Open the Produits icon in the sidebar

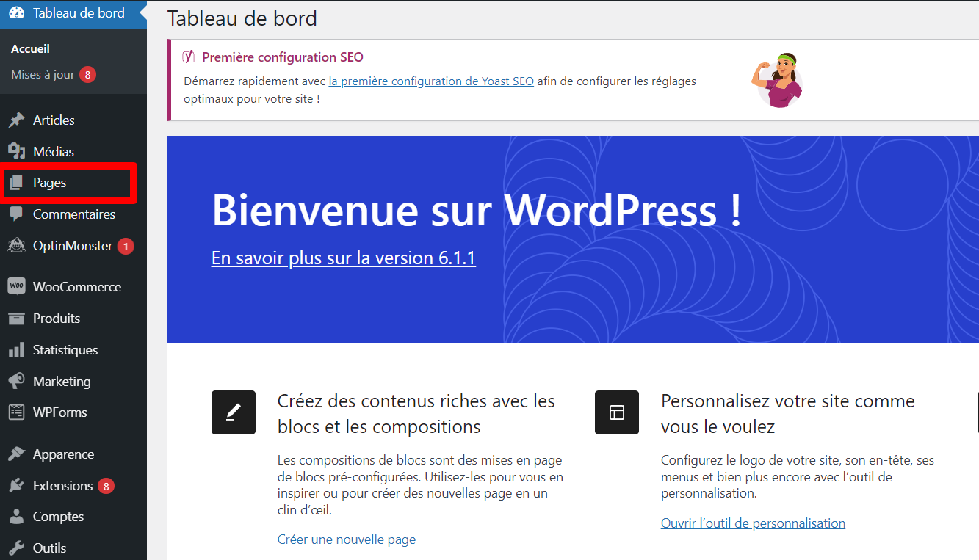pyautogui.click(x=18, y=318)
